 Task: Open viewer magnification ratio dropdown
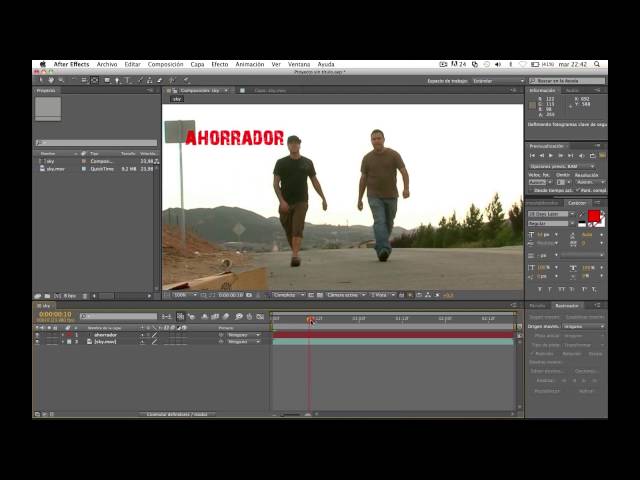(x=185, y=295)
